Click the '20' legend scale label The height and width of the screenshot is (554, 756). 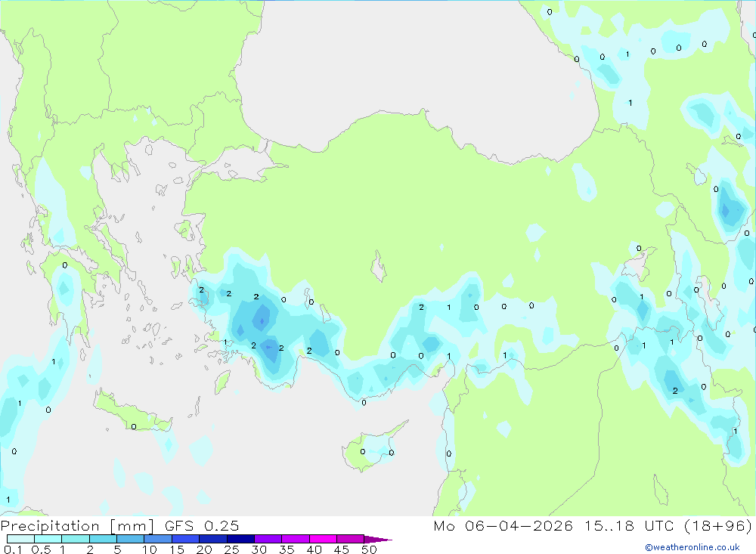[204, 549]
